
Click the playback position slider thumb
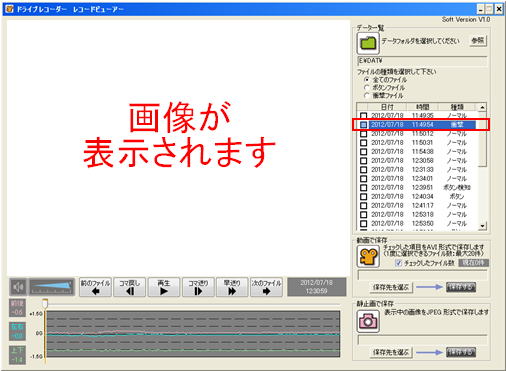(x=45, y=303)
